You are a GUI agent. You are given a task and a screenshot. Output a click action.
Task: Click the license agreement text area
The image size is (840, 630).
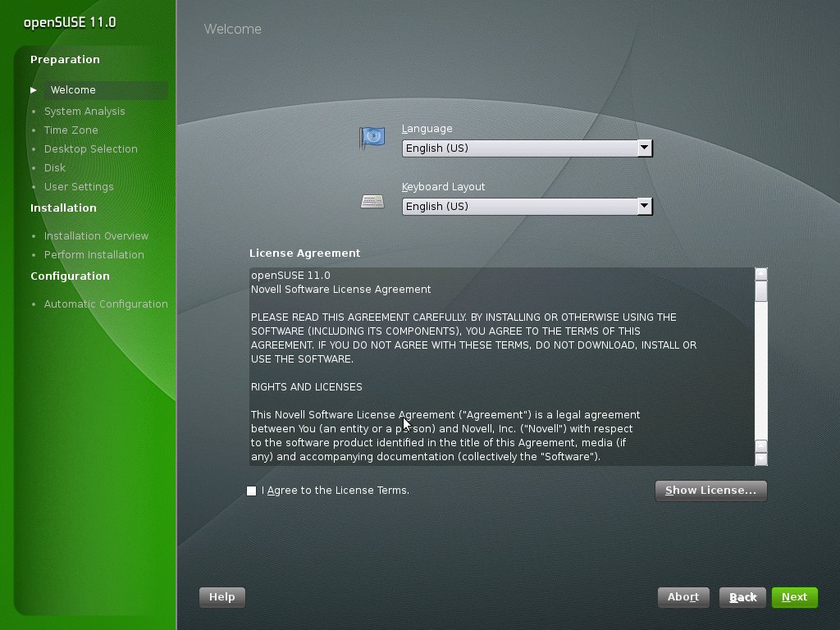(502, 367)
